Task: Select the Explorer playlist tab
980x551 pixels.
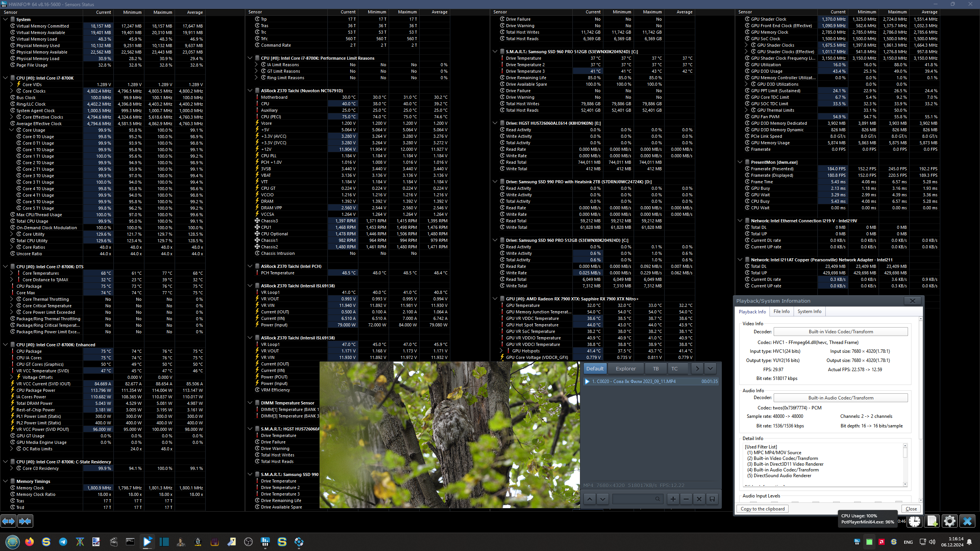Action: click(x=626, y=368)
